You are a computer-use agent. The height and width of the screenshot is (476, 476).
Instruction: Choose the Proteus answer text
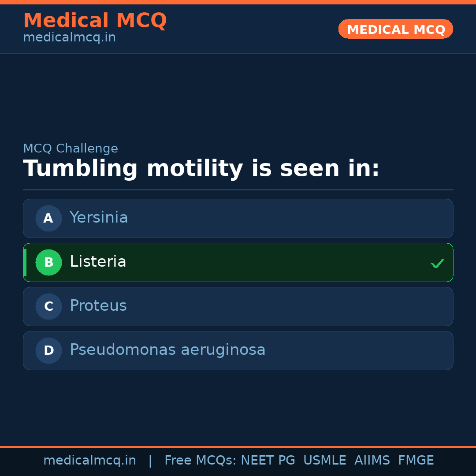98,306
